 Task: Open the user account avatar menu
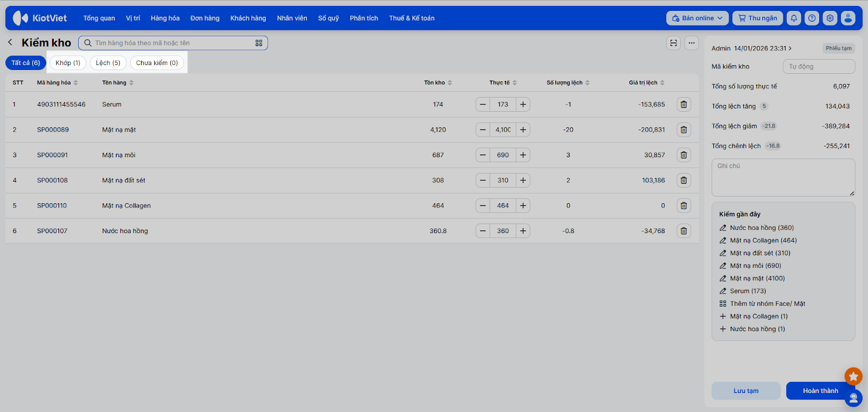(x=848, y=18)
